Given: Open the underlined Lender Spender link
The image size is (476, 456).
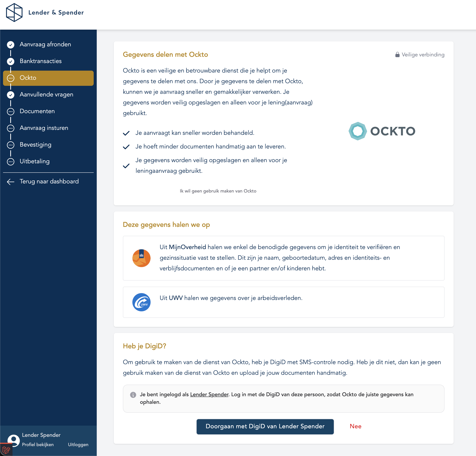Looking at the screenshot, I should tap(209, 394).
